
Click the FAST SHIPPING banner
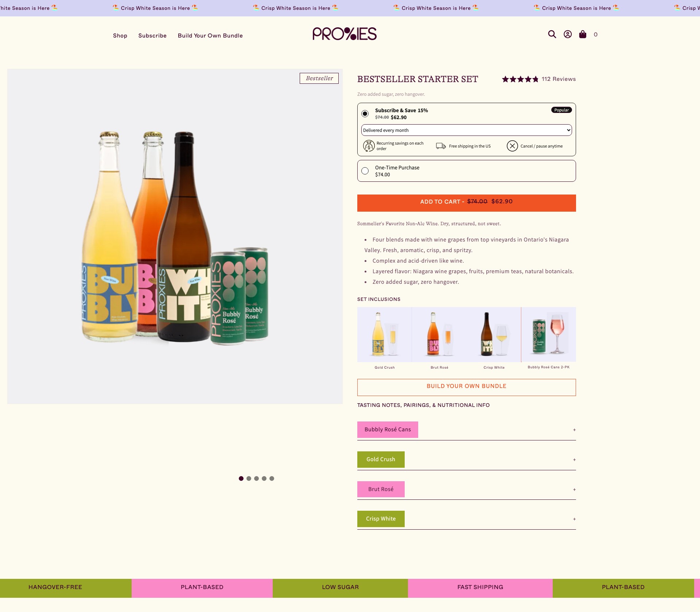click(480, 588)
